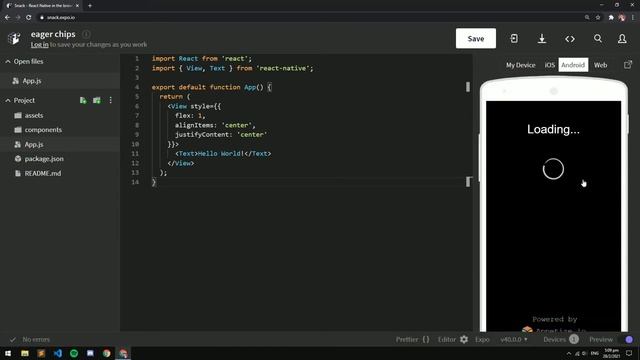The height and width of the screenshot is (360, 640).
Task: Open Chrome from taskbar
Action: pos(107,353)
